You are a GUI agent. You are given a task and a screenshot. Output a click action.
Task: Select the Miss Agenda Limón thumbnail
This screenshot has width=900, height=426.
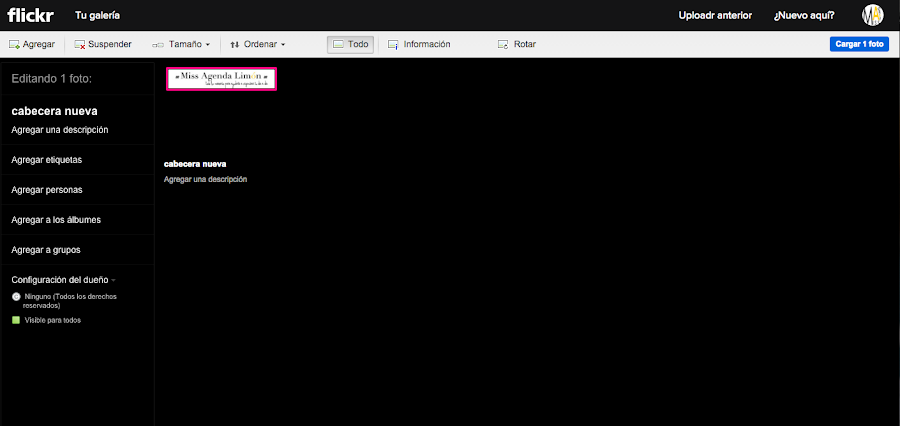pos(222,79)
